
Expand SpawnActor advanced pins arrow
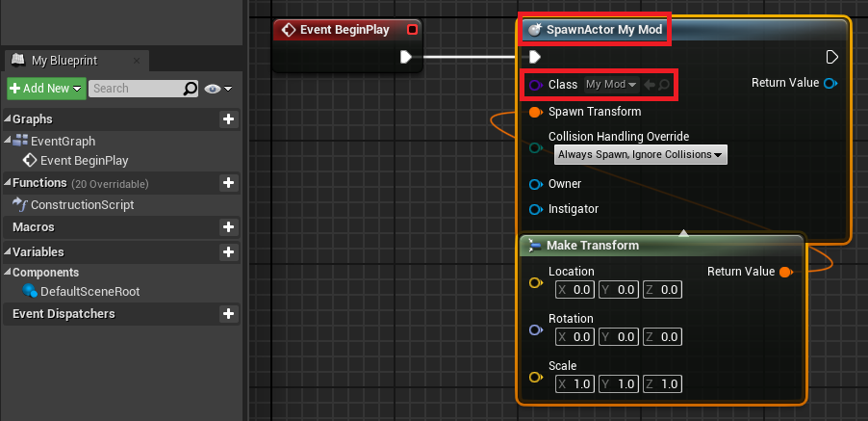point(683,233)
